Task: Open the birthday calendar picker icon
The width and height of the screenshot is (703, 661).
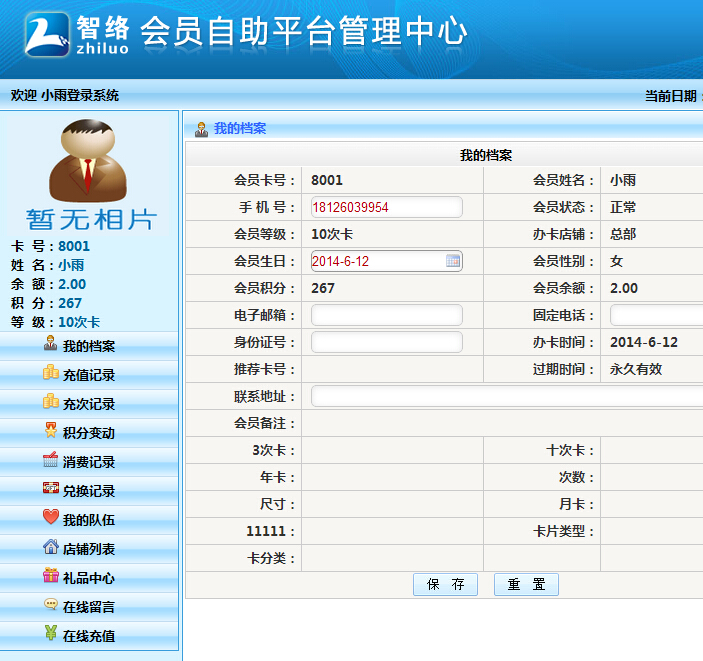Action: tap(453, 261)
